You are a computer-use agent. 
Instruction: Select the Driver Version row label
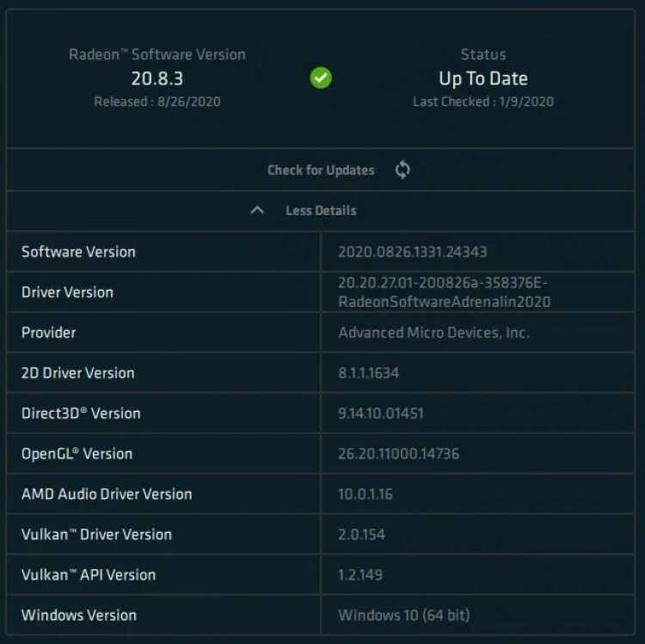click(67, 292)
